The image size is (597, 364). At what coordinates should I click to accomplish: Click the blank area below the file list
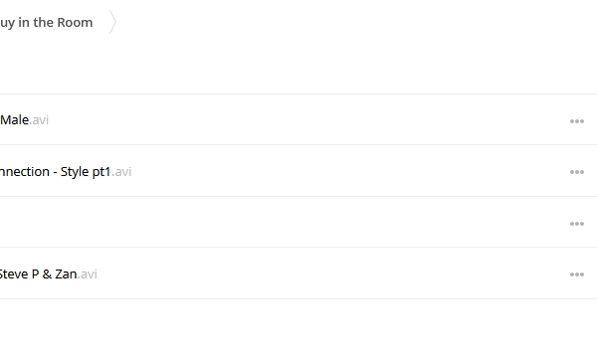tap(298, 331)
